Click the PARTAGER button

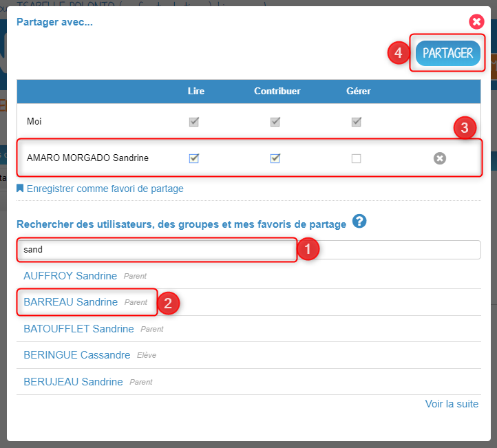coord(448,53)
